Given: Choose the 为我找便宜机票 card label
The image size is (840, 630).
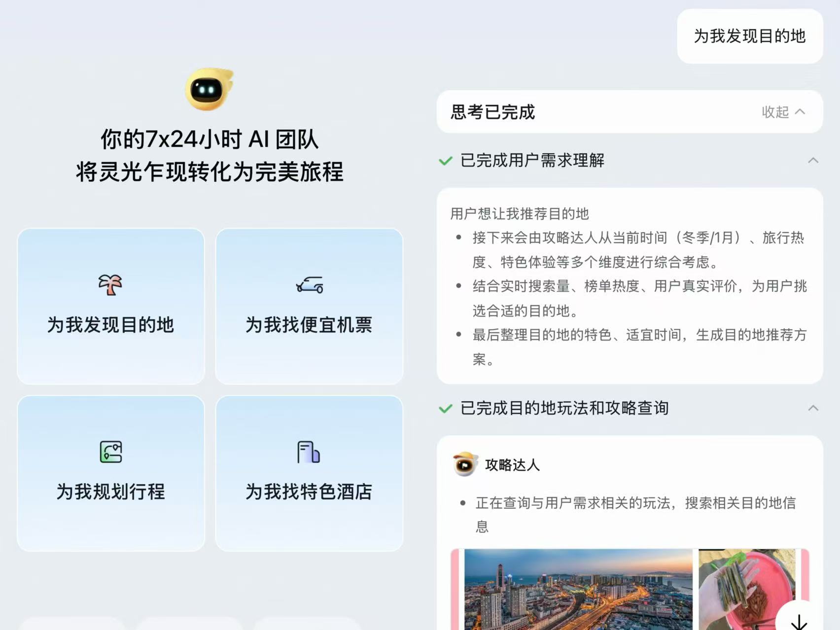Looking at the screenshot, I should (309, 325).
